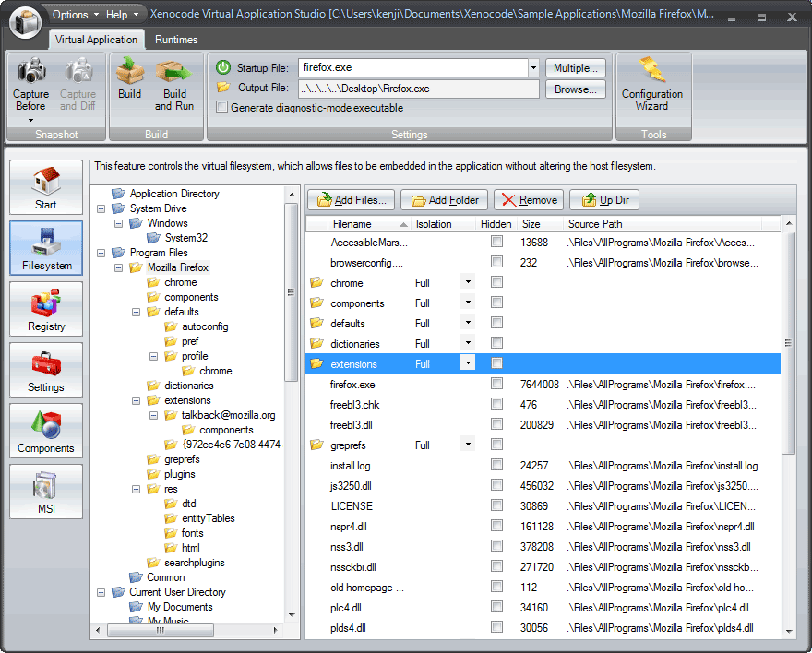The image size is (812, 653).
Task: Click the Remove button
Action: coord(529,200)
